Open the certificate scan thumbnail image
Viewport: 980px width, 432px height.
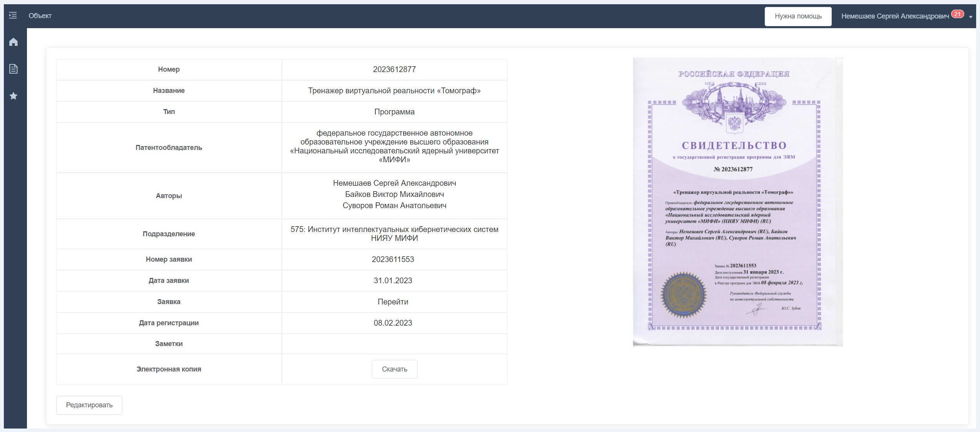pyautogui.click(x=737, y=202)
